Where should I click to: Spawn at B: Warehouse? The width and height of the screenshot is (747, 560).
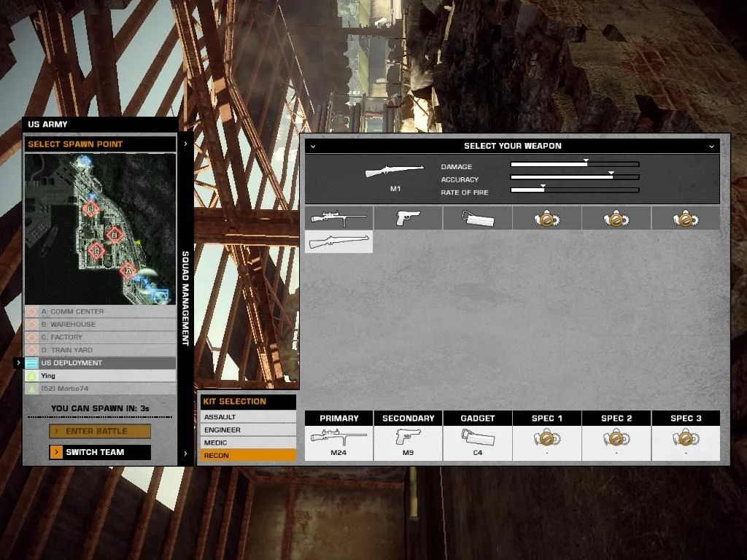point(100,324)
